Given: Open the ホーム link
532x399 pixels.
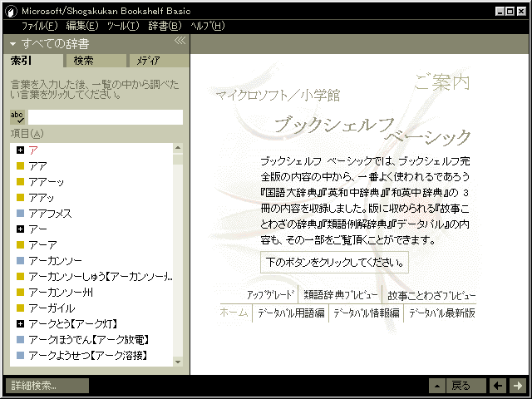Looking at the screenshot, I should [x=234, y=313].
